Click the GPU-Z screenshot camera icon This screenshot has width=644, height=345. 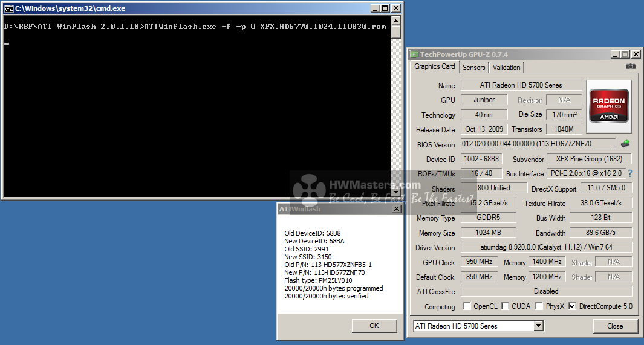click(x=631, y=66)
